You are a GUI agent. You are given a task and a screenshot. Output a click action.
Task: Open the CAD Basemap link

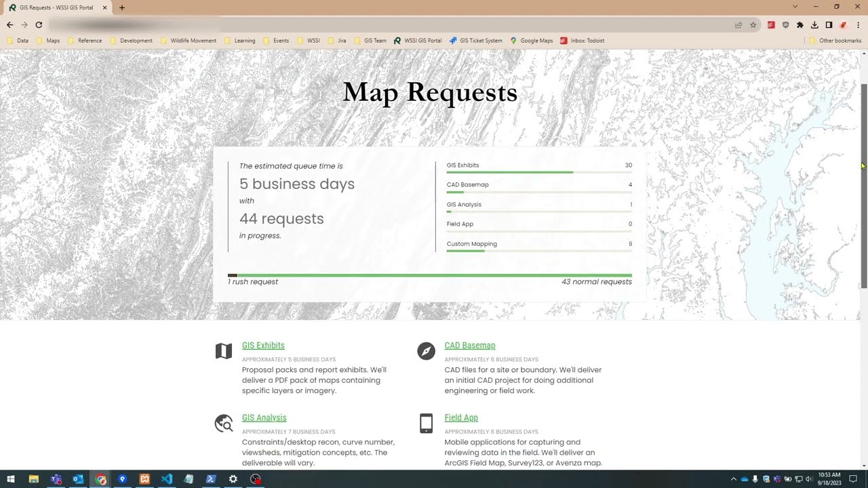point(470,346)
